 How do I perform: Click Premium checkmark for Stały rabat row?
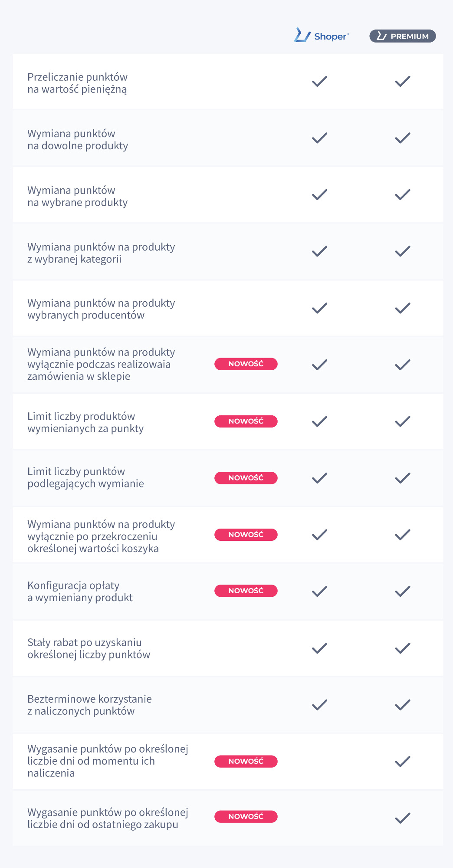click(403, 648)
